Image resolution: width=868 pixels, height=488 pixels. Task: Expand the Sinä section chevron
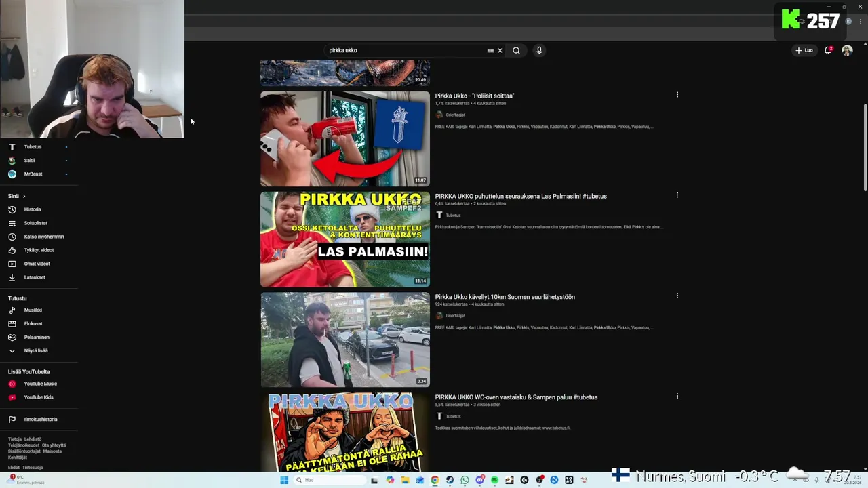(x=24, y=196)
